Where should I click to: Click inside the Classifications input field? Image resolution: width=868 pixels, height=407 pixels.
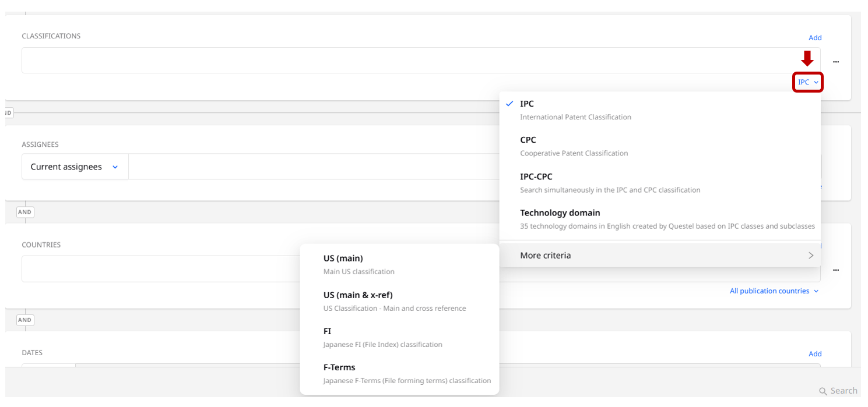click(x=408, y=61)
